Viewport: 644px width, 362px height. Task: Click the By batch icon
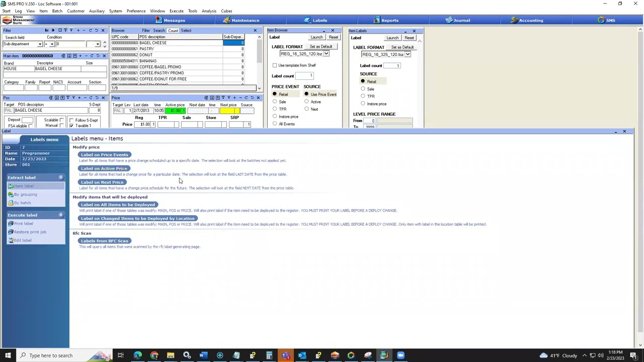click(x=11, y=203)
